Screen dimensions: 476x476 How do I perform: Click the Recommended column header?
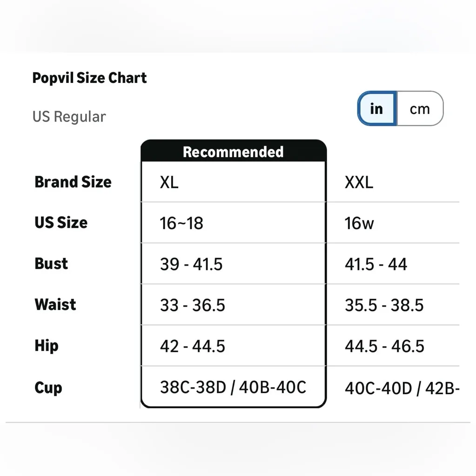(233, 152)
